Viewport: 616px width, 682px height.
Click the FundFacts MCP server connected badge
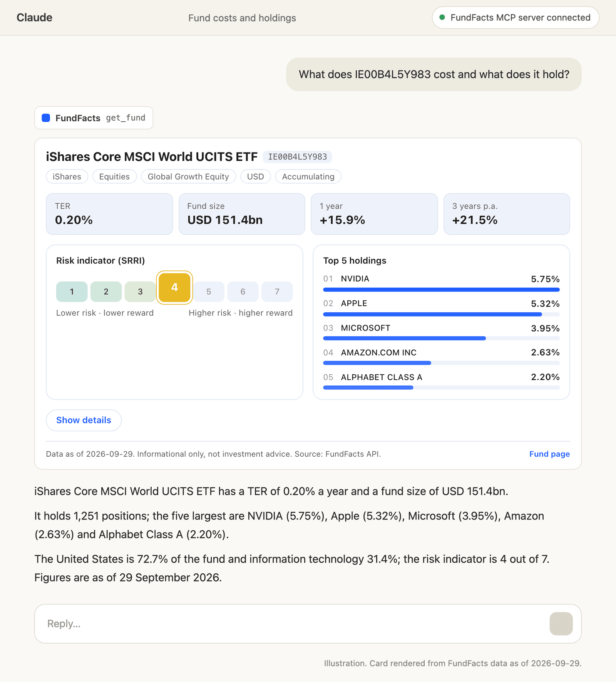pyautogui.click(x=516, y=18)
